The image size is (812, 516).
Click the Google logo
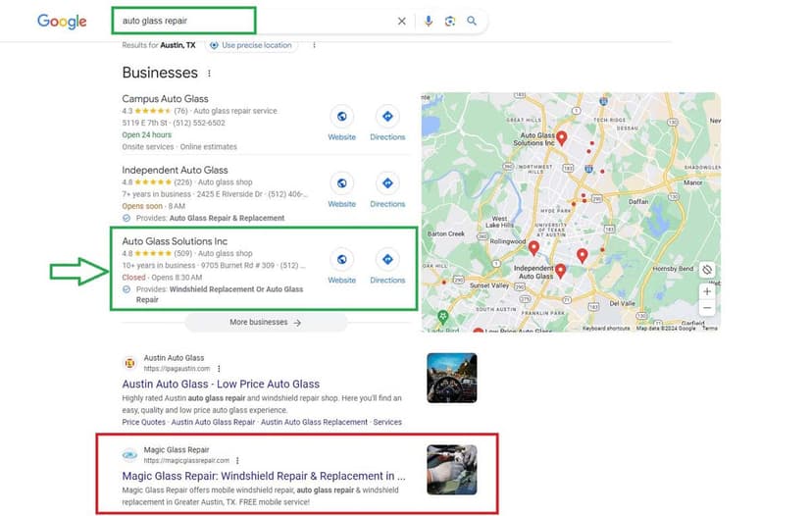[62, 22]
